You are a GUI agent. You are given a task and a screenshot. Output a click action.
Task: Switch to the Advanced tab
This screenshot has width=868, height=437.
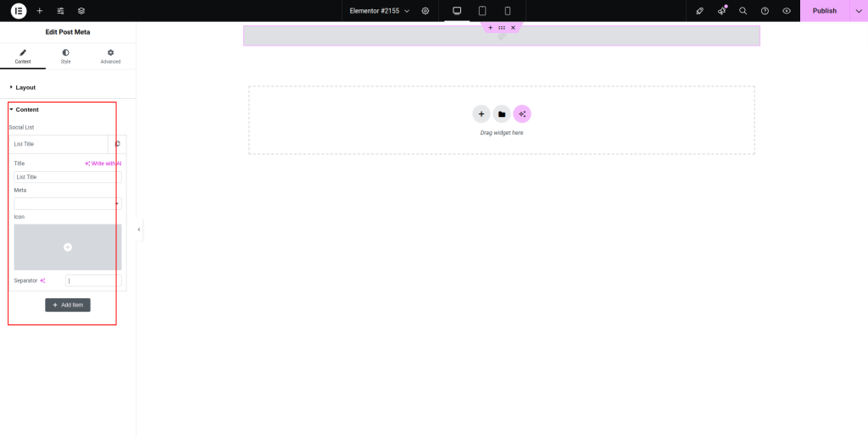click(x=110, y=56)
